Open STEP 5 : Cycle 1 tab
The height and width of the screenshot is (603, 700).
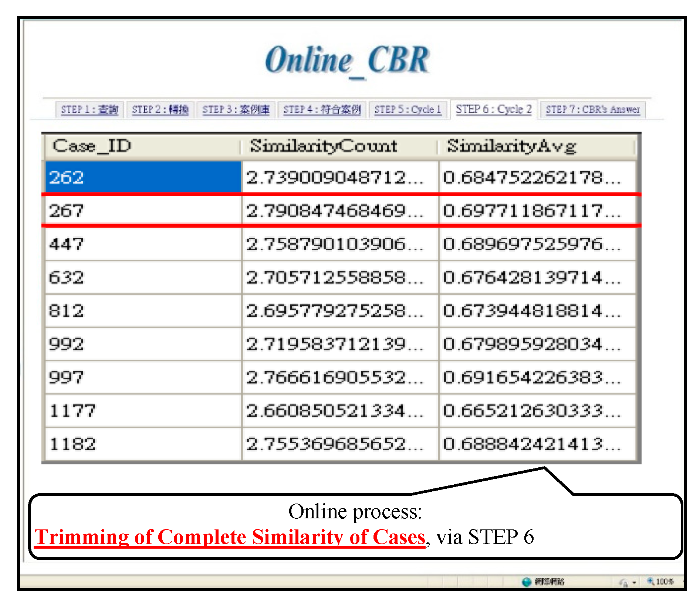click(x=408, y=110)
